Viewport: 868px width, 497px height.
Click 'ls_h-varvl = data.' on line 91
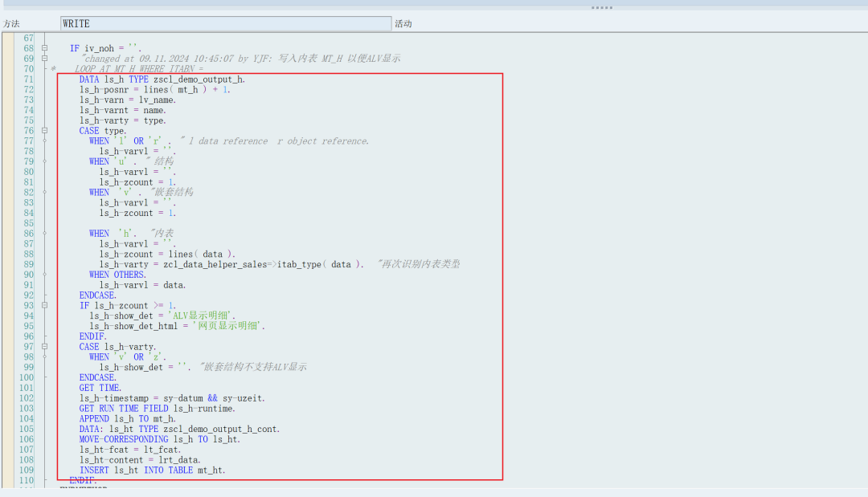143,285
